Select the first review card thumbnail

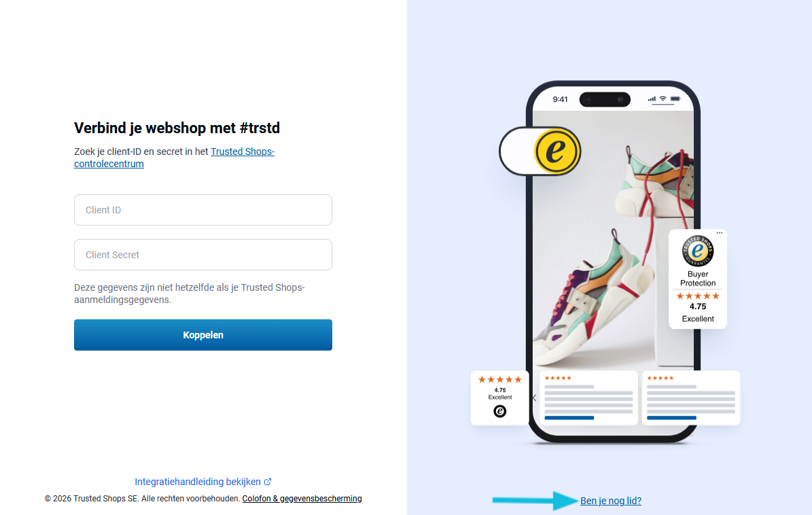tap(589, 397)
